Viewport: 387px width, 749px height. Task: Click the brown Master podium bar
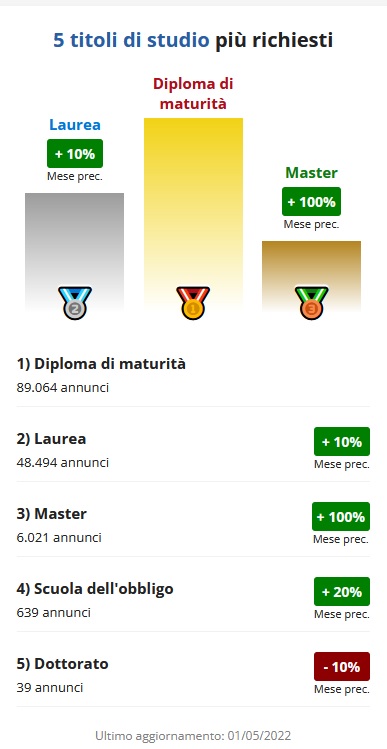point(312,276)
